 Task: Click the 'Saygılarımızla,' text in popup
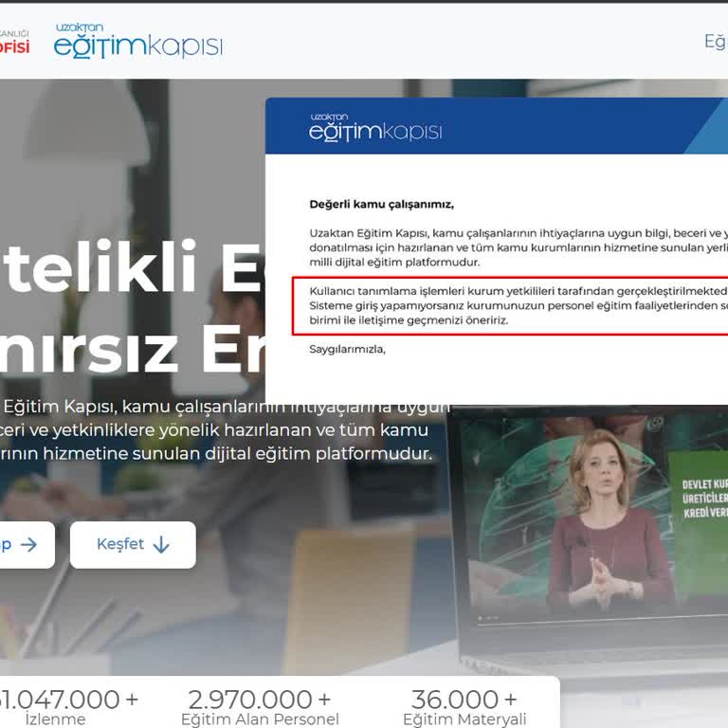click(347, 349)
